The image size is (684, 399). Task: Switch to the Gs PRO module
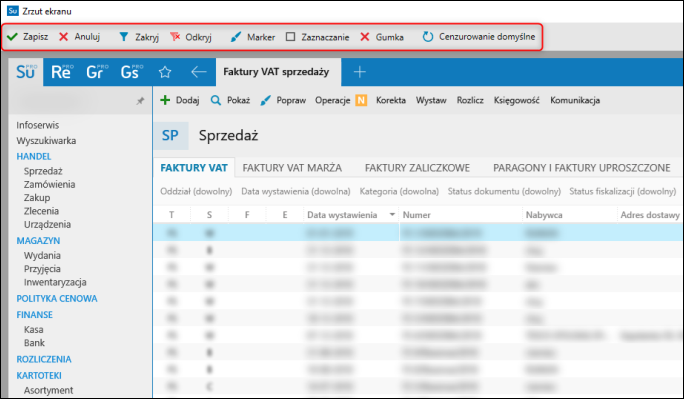coord(132,72)
